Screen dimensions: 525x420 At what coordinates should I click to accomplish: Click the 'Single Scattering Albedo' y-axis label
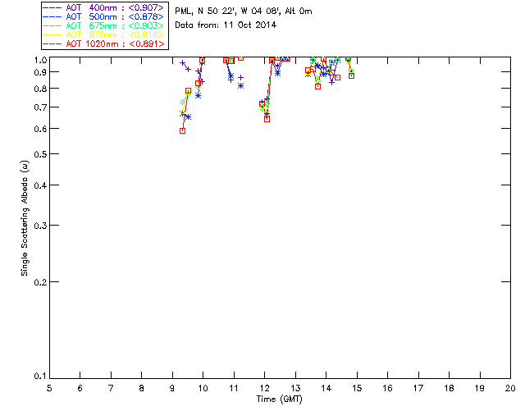point(25,217)
